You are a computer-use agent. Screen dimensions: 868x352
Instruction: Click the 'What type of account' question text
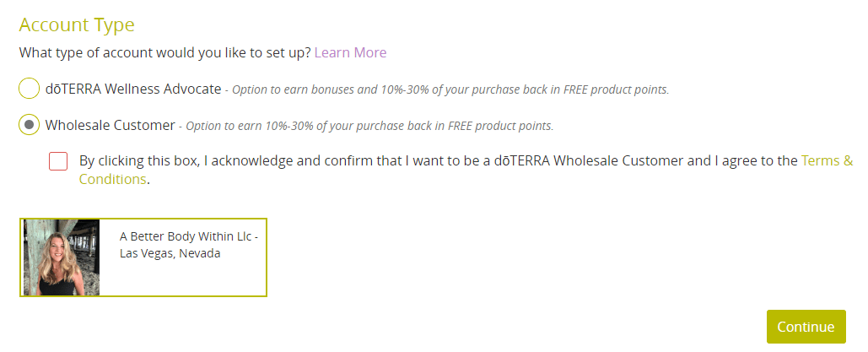pos(165,52)
